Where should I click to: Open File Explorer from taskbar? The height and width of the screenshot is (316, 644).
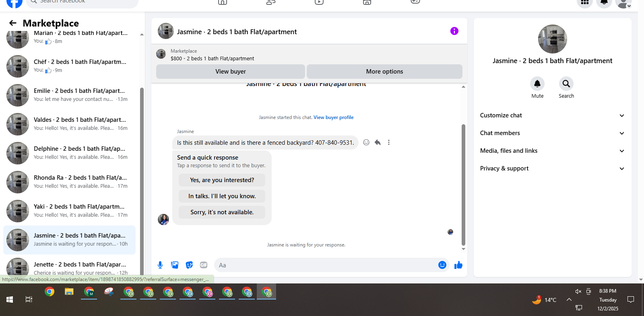click(69, 292)
